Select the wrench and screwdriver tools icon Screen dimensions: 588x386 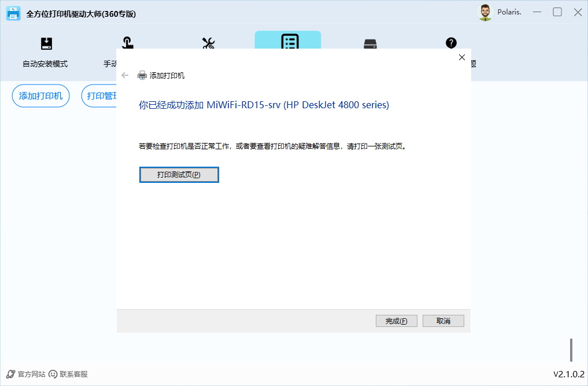[208, 43]
